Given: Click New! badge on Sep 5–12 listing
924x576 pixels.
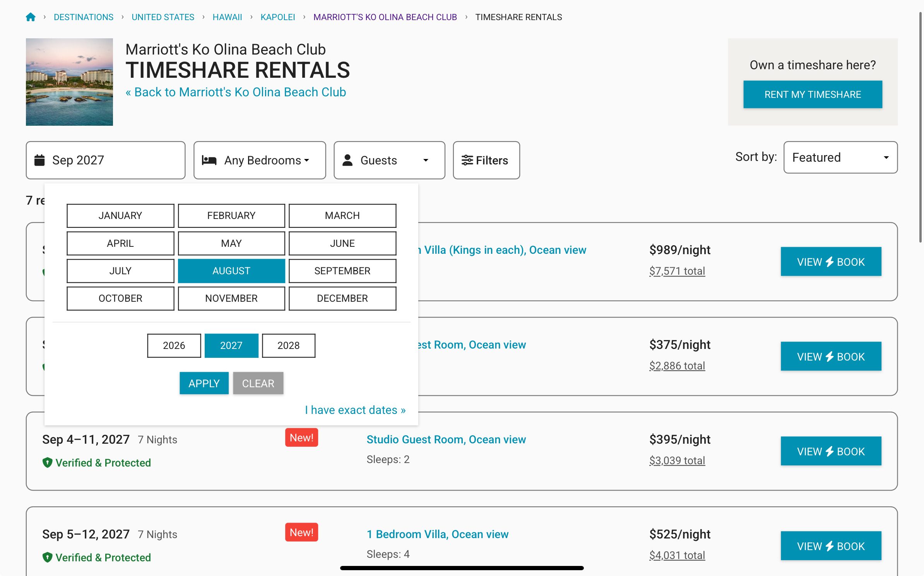Looking at the screenshot, I should point(301,532).
